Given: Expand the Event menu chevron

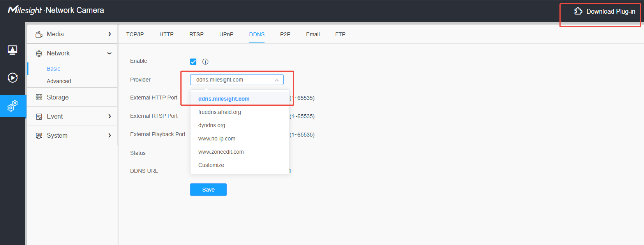Looking at the screenshot, I should 109,116.
